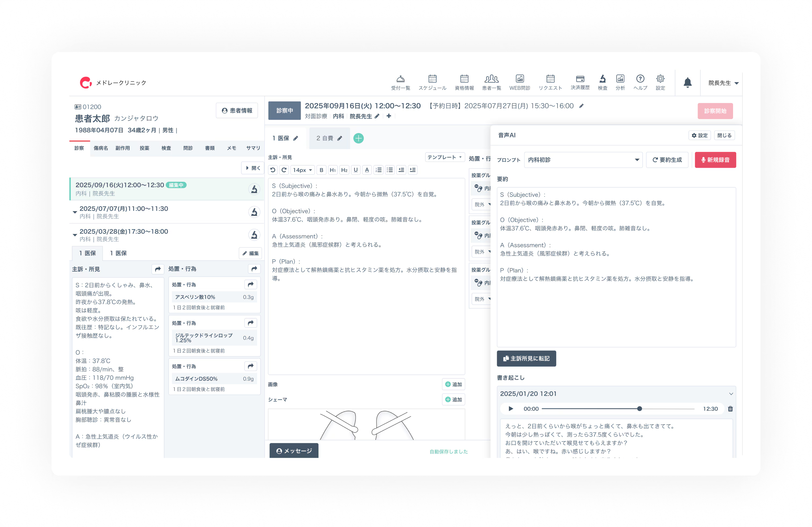Viewport: 812px width, 527px height.
Task: Click the 要約生成 summary generation button
Action: pyautogui.click(x=667, y=160)
